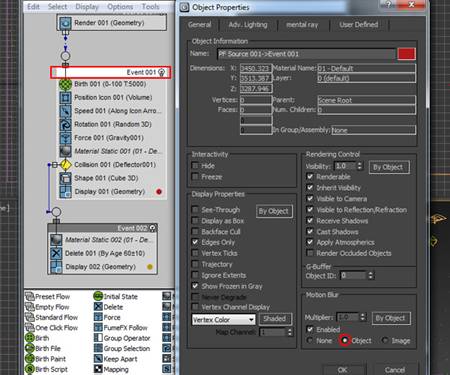Pick the Mapping operator in depot
The image size is (450, 375).
point(111,369)
